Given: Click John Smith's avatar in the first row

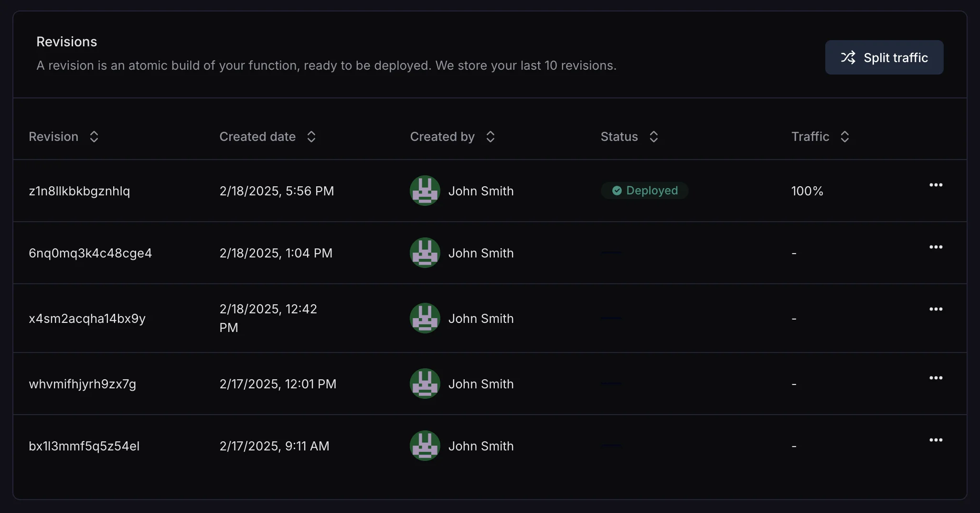Looking at the screenshot, I should pos(425,191).
